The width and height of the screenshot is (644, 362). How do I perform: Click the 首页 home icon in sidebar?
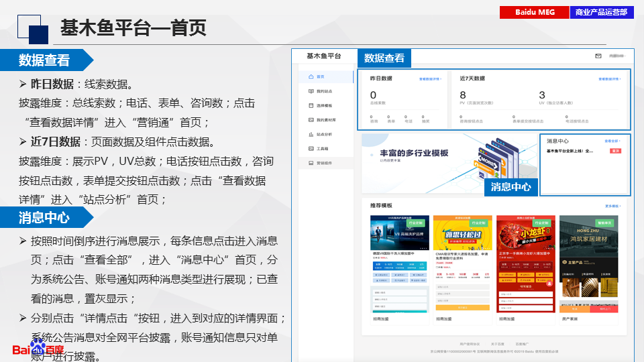[x=311, y=76]
